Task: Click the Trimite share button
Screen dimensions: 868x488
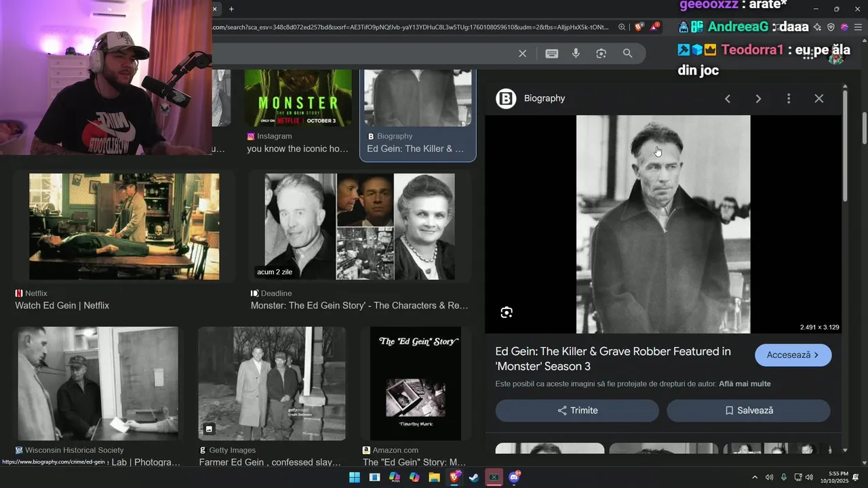Action: coord(577,411)
